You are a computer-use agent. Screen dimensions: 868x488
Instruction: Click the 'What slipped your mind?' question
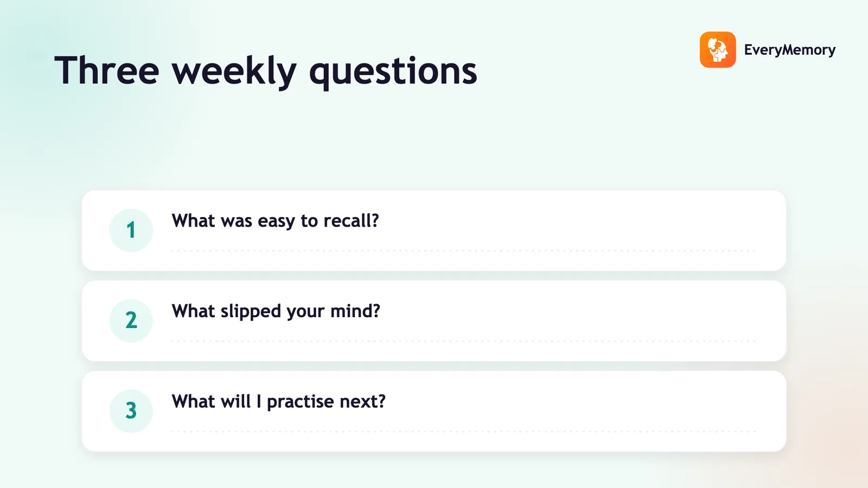tap(276, 311)
